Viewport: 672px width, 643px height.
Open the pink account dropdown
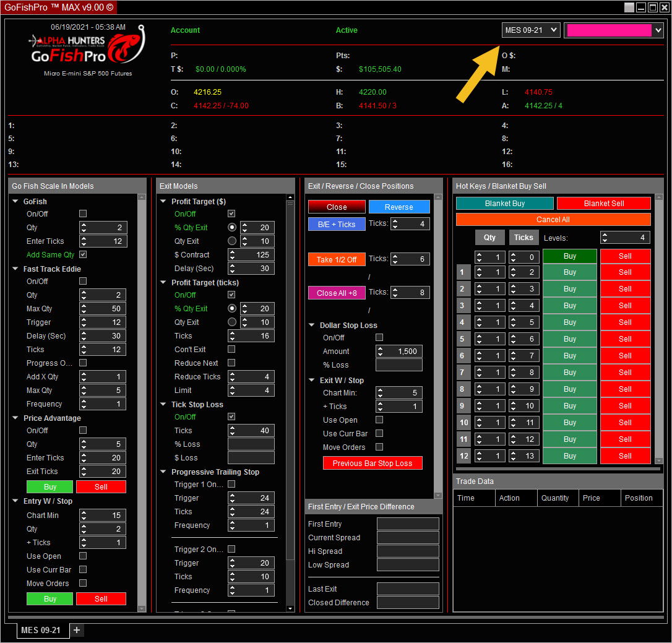[614, 30]
